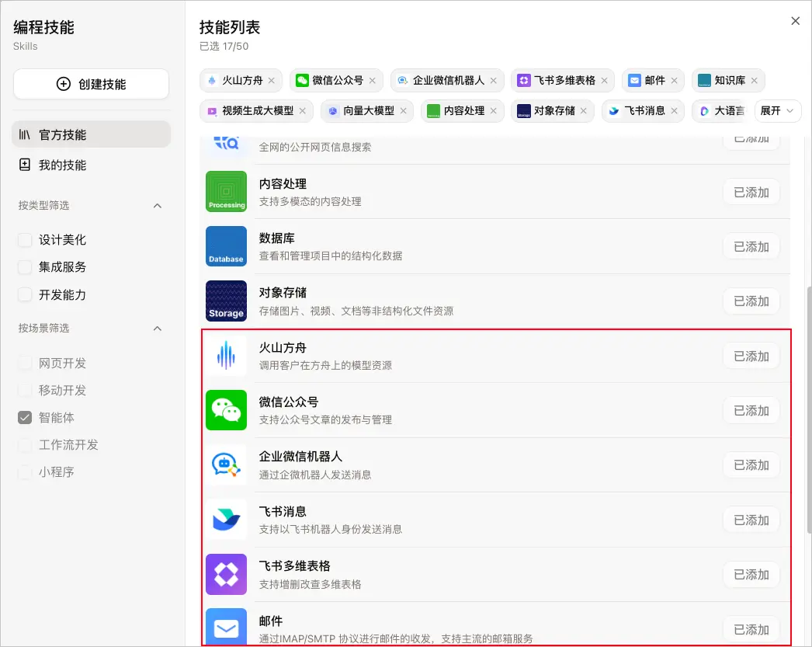Click the 数据库 Database skill icon

click(x=227, y=246)
